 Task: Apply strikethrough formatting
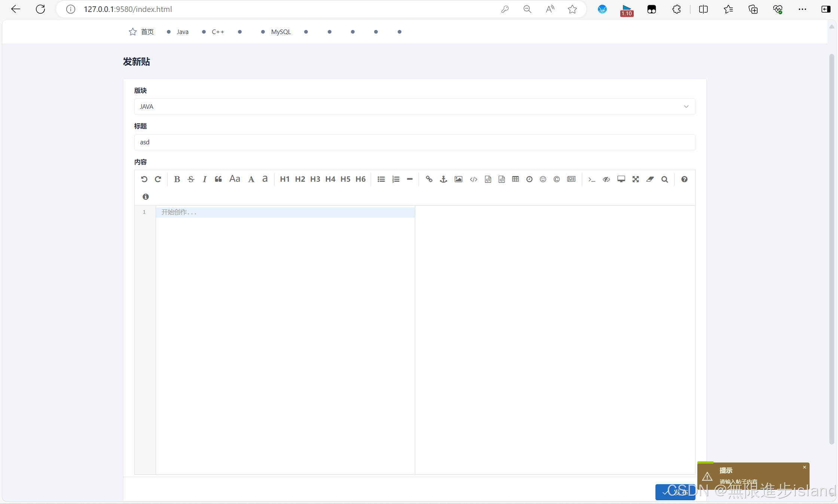pyautogui.click(x=191, y=179)
